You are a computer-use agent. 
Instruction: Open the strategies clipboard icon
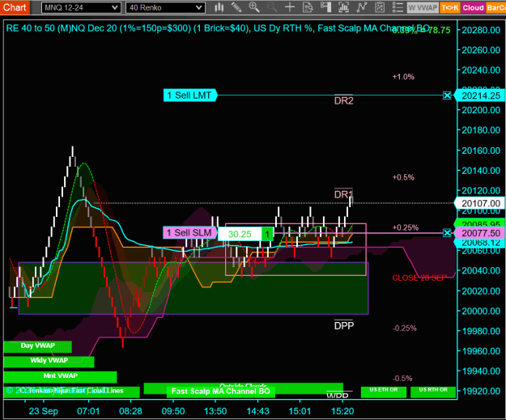[380, 7]
